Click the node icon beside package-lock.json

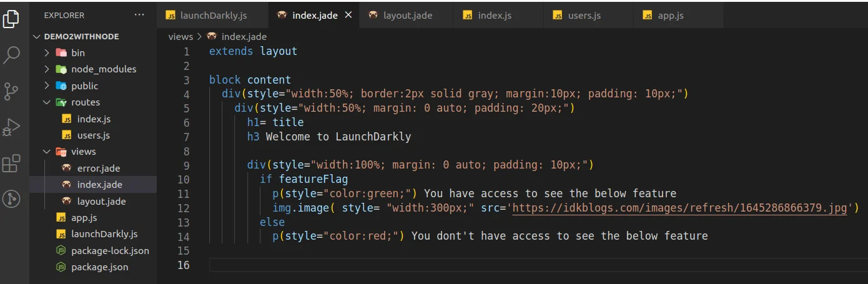61,251
